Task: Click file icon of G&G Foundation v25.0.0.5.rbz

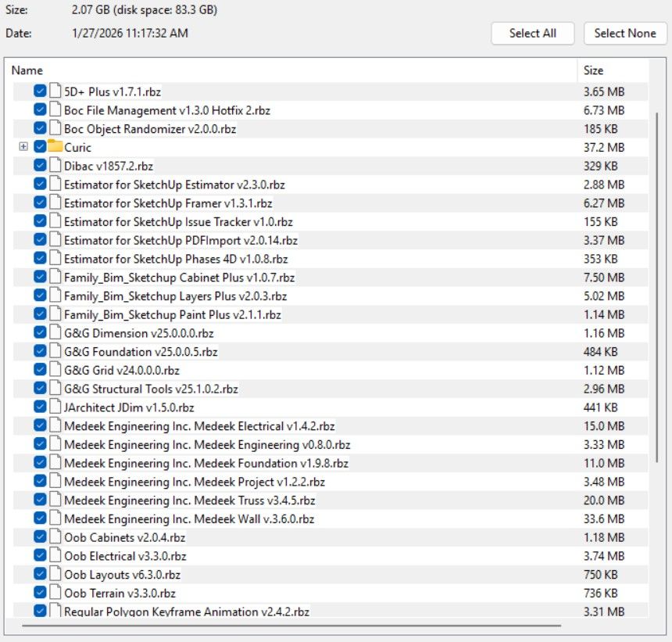Action: point(55,351)
